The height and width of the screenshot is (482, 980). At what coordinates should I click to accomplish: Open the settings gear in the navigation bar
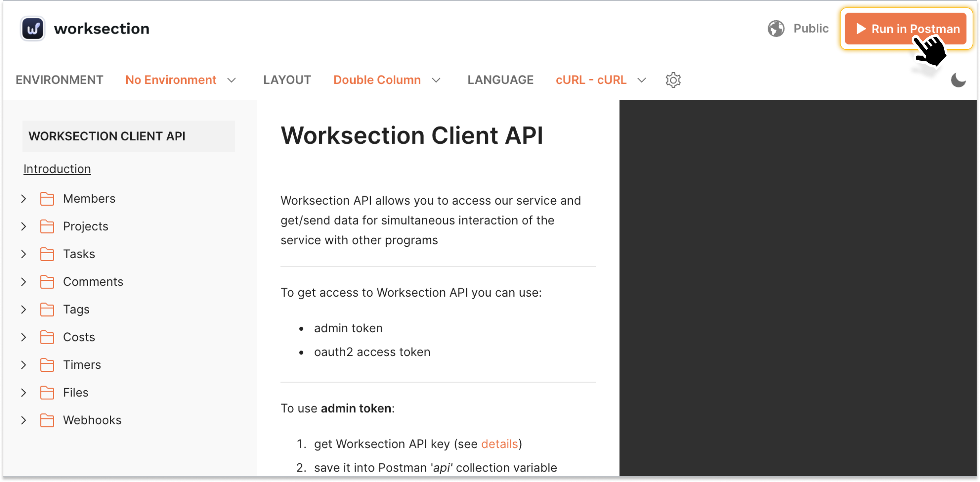[x=673, y=80]
